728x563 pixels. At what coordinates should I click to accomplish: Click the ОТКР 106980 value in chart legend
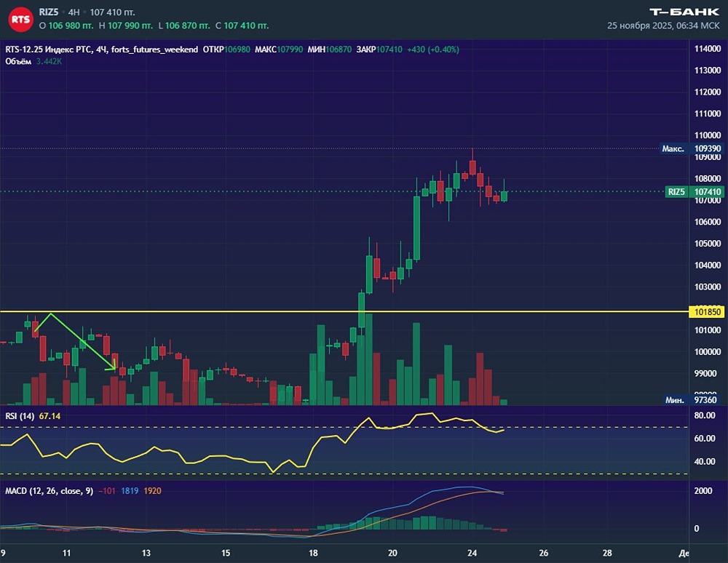(227, 49)
